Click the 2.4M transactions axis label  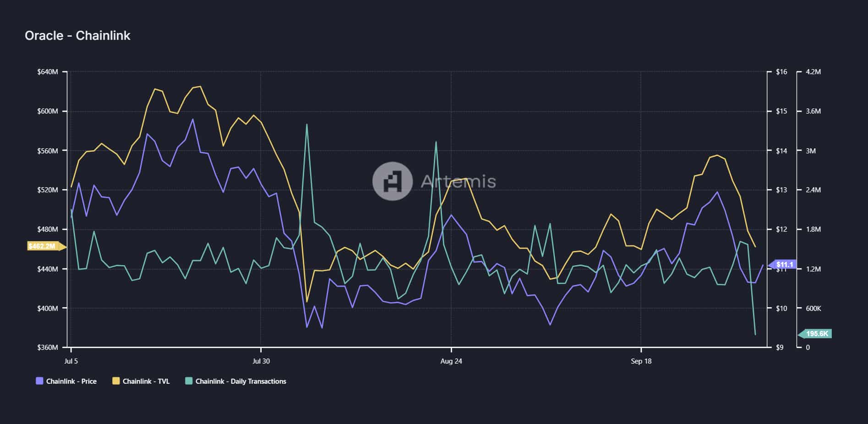pos(813,190)
